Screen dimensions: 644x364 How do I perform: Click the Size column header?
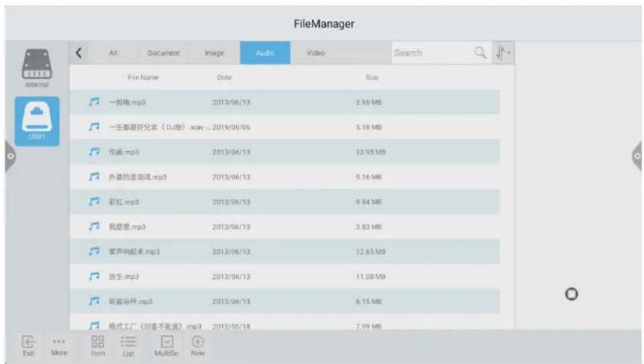372,77
